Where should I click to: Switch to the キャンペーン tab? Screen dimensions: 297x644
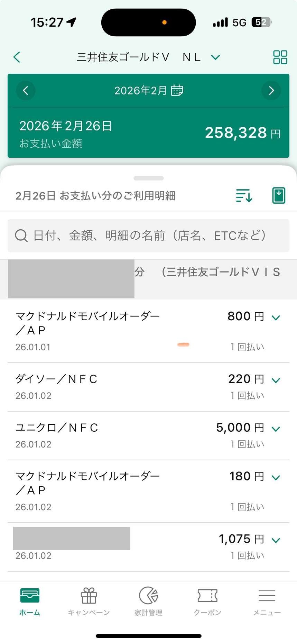89,602
